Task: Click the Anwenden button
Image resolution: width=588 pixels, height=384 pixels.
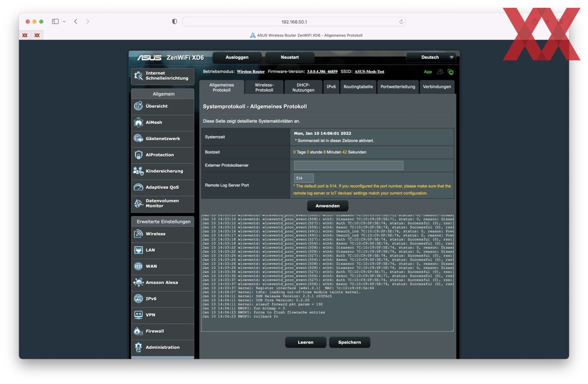Action: click(x=328, y=206)
